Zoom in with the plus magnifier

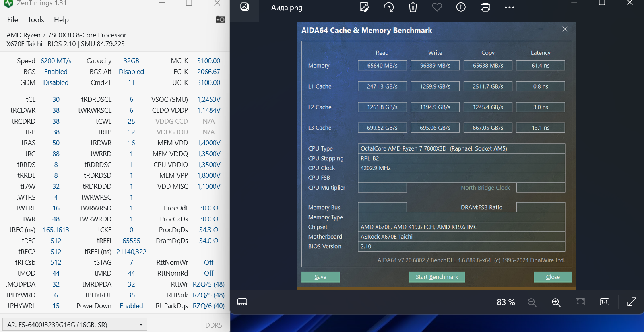click(x=556, y=302)
